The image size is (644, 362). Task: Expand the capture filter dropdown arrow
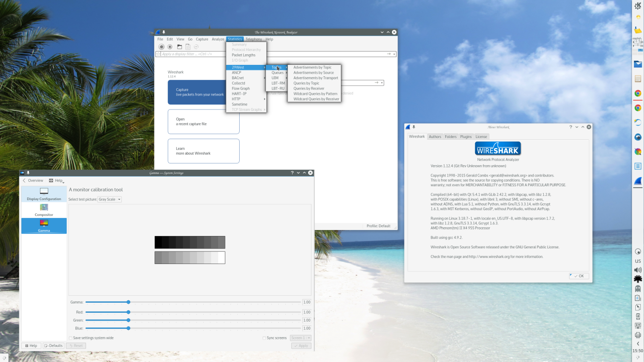382,83
